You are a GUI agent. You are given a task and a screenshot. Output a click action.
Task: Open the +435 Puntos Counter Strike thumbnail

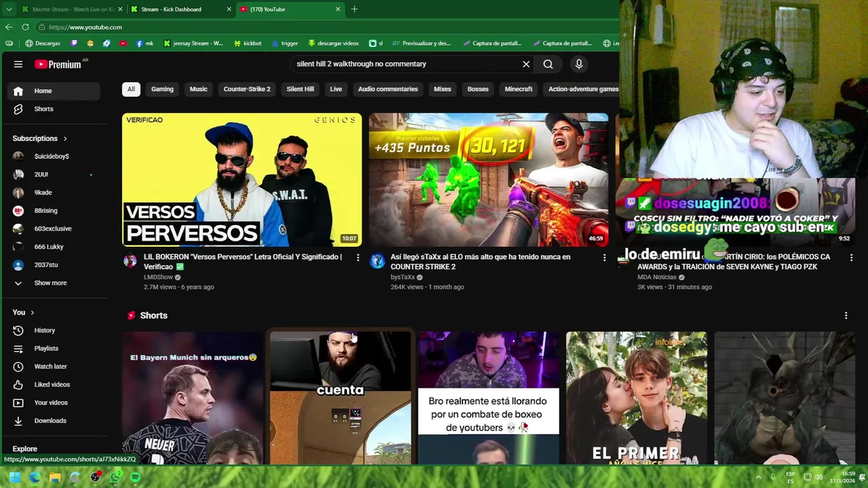488,180
